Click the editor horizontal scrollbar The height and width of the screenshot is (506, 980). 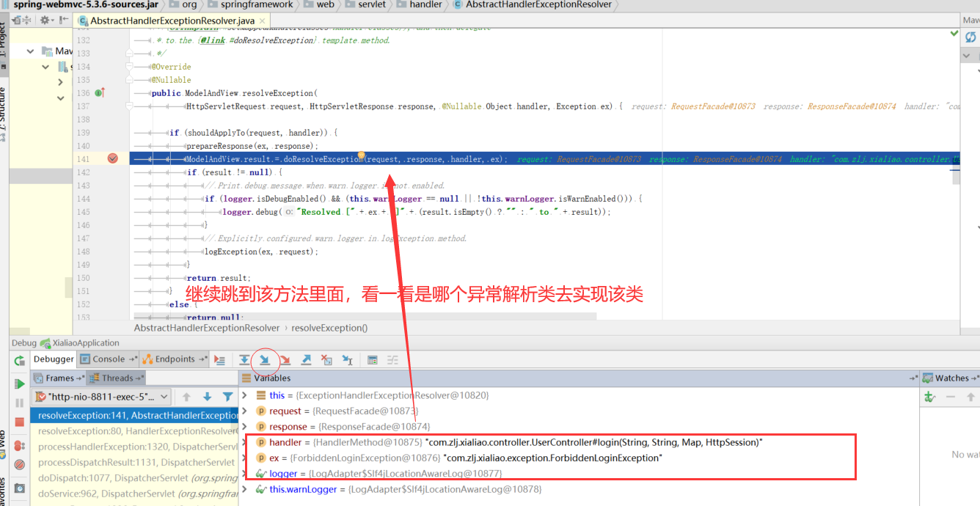(365, 316)
